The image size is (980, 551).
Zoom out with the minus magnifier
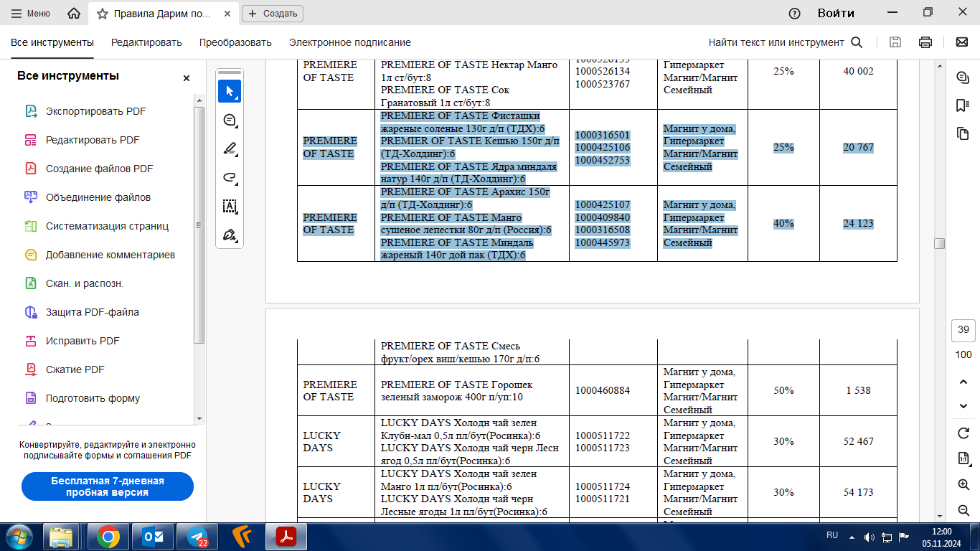click(x=963, y=510)
